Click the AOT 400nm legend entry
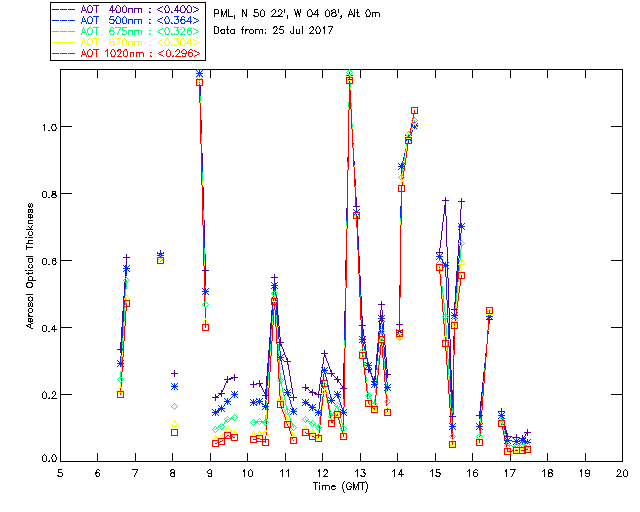 tap(126, 9)
